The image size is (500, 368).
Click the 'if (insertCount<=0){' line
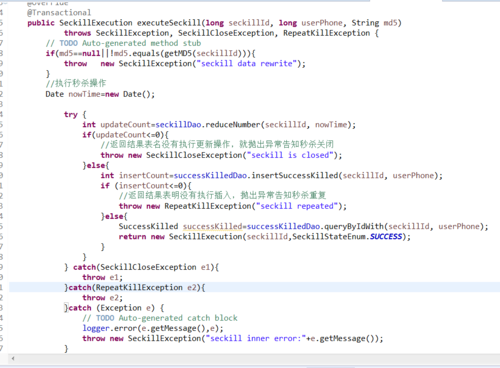[x=146, y=186]
